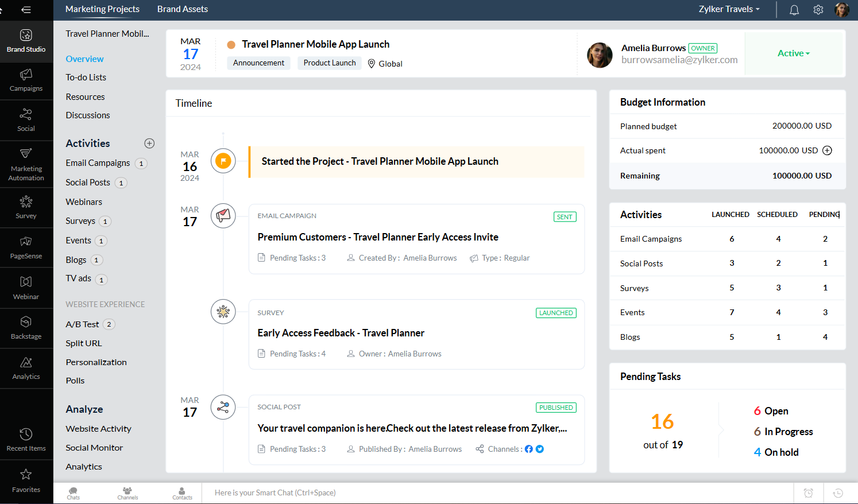This screenshot has height=504, width=858.
Task: Open the notifications bell
Action: (x=794, y=9)
